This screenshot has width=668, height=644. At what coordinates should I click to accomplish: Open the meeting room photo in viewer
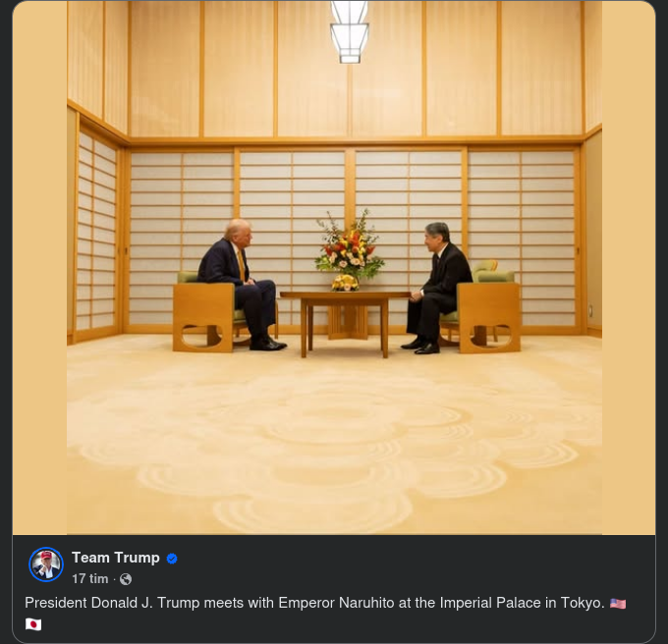(x=334, y=267)
